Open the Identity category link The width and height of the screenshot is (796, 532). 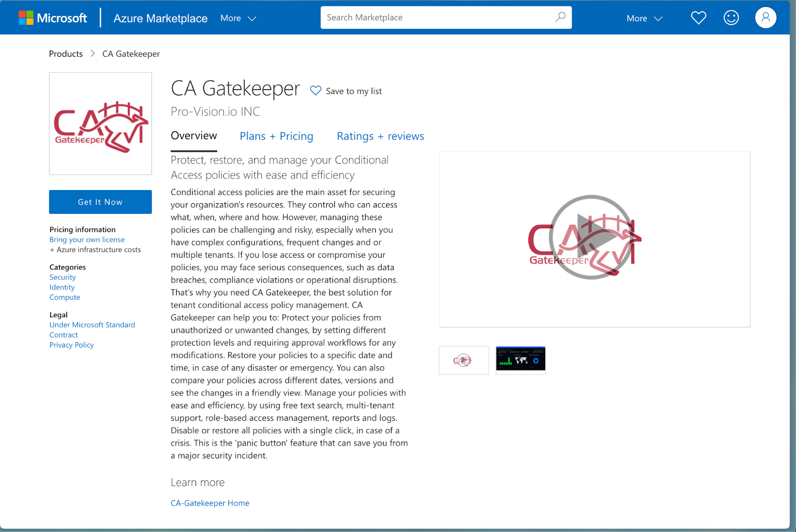tap(62, 287)
